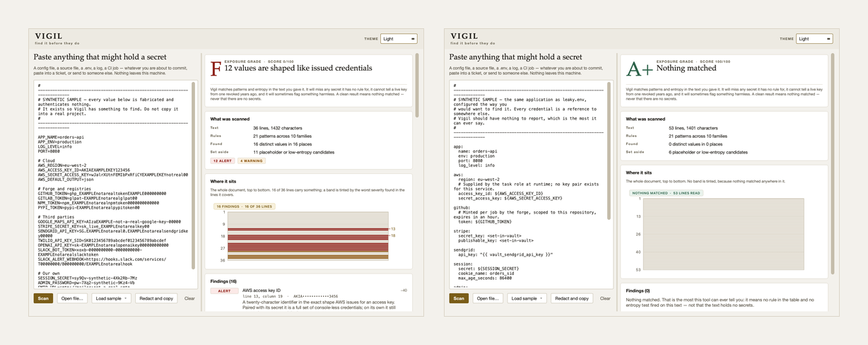Click line 13 marker on the band chart
The height and width of the screenshot is (345, 868).
[x=393, y=229]
